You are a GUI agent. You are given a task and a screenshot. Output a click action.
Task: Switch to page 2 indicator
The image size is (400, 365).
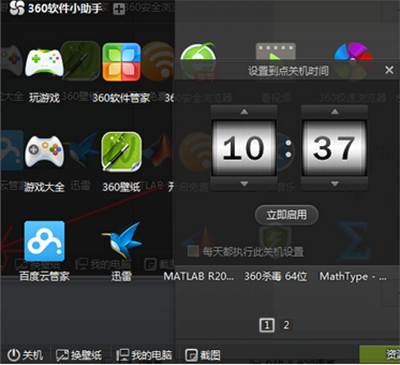(286, 325)
